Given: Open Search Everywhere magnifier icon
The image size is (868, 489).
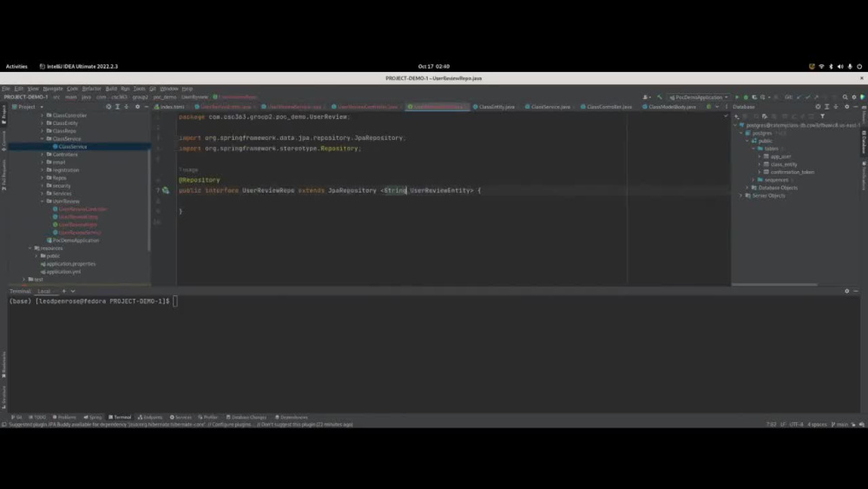Looking at the screenshot, I should coord(845,97).
